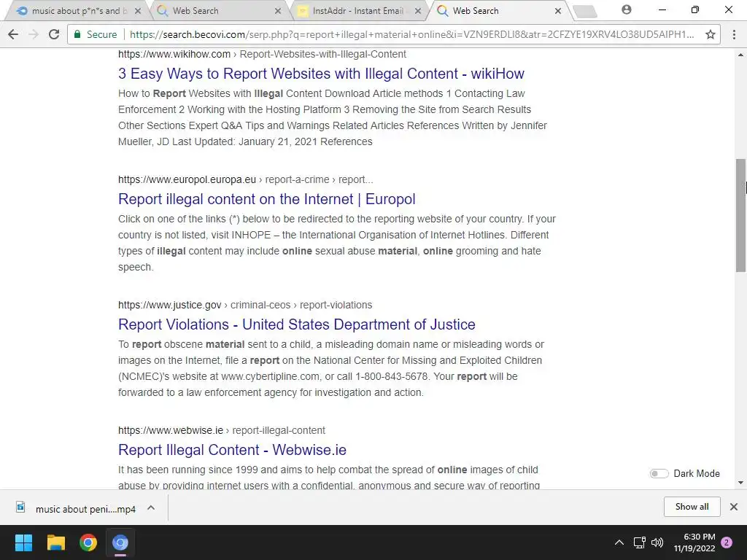Open a new tab with the new-tab button
747x560 pixels.
click(585, 12)
